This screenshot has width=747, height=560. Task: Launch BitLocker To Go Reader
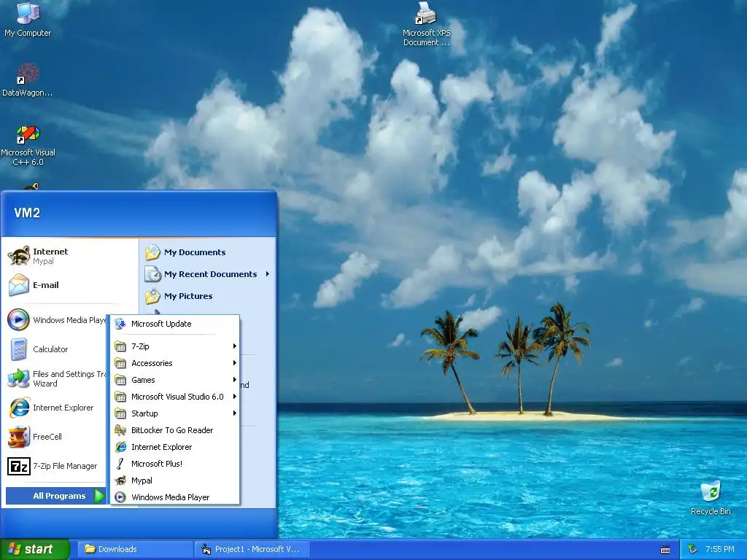tap(175, 430)
